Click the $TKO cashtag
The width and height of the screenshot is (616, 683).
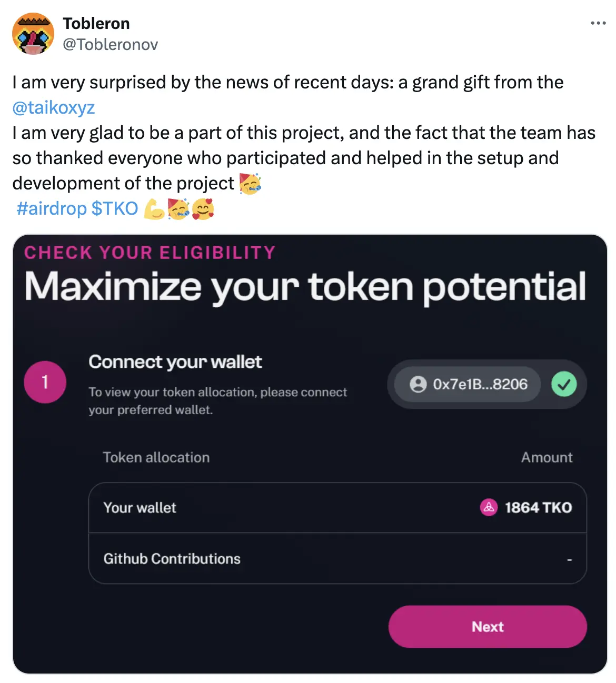pyautogui.click(x=115, y=208)
